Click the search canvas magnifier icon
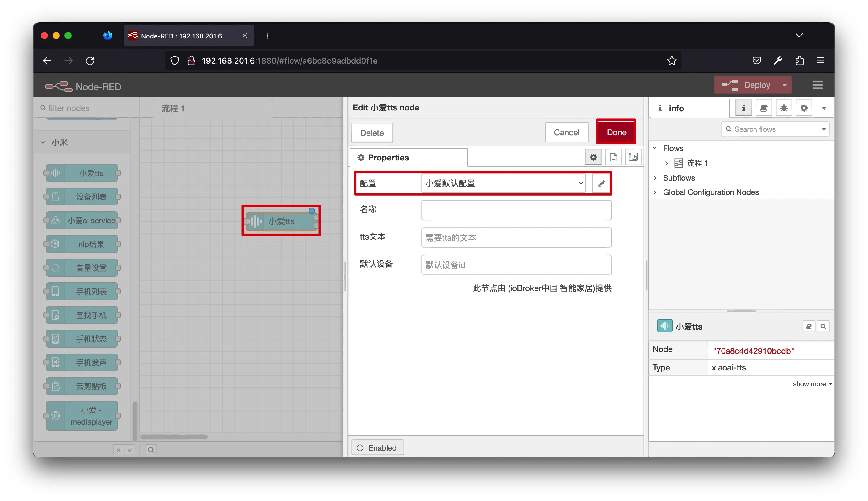The image size is (868, 501). tap(151, 450)
